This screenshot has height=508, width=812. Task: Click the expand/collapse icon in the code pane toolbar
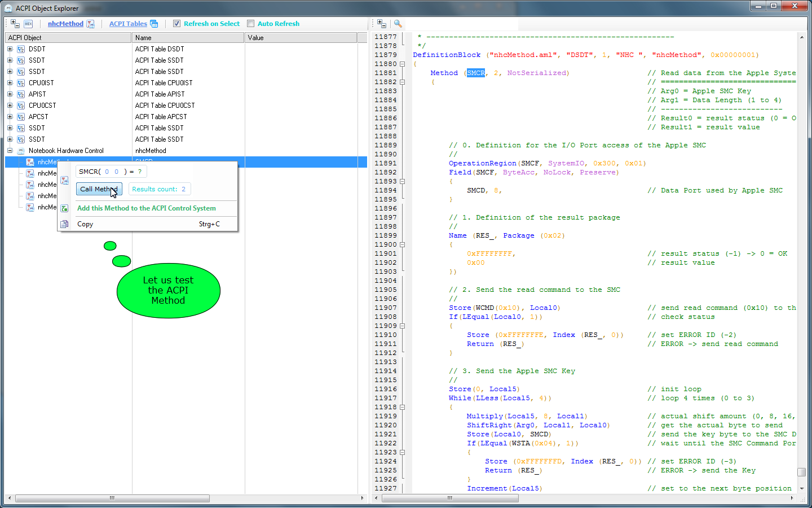point(382,24)
